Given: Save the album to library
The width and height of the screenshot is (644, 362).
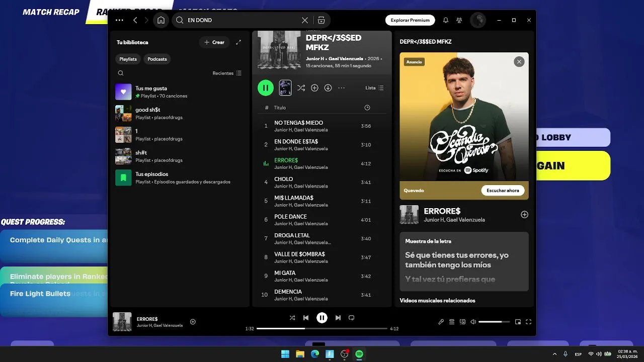Looking at the screenshot, I should pyautogui.click(x=314, y=88).
